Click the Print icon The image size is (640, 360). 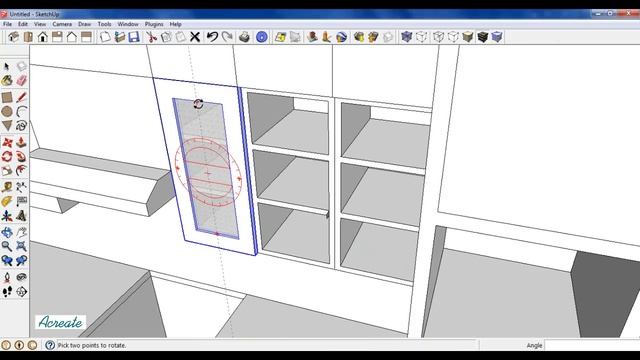tap(244, 37)
